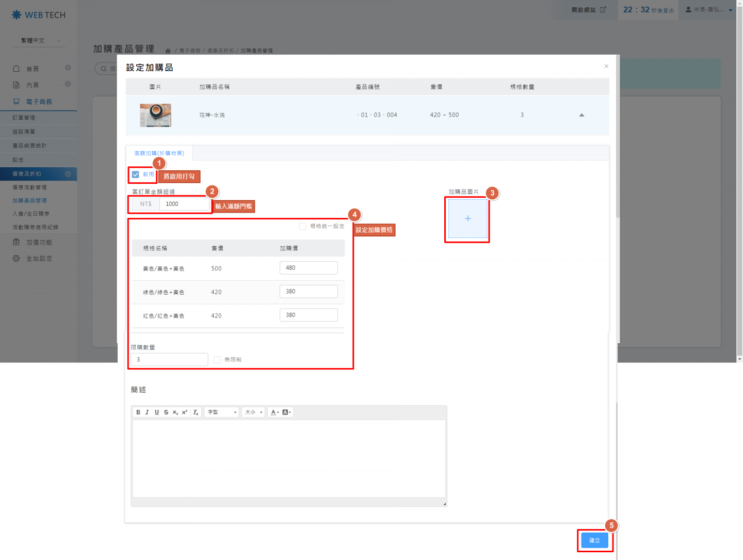Image resolution: width=743 pixels, height=560 pixels.
Task: Toggle underline formatting in the editor toolbar
Action: [x=157, y=412]
